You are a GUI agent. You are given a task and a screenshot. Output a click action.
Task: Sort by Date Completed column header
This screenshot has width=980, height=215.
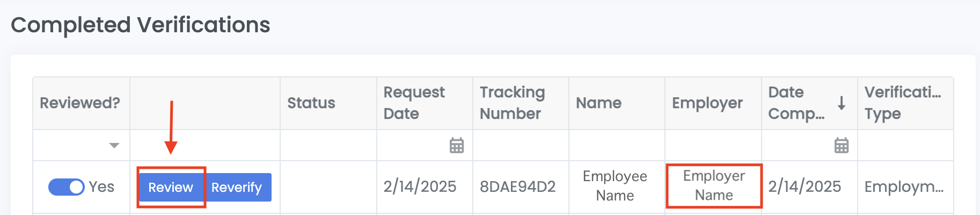[796, 103]
